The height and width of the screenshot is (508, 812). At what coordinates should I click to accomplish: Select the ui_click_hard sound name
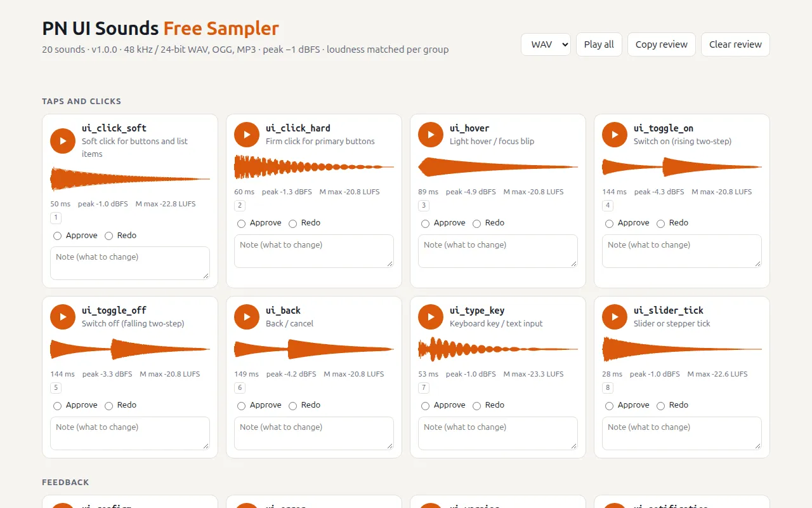pyautogui.click(x=298, y=128)
